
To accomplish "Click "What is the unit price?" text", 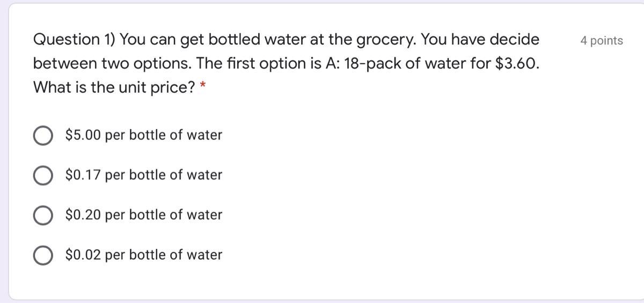I will (114, 87).
